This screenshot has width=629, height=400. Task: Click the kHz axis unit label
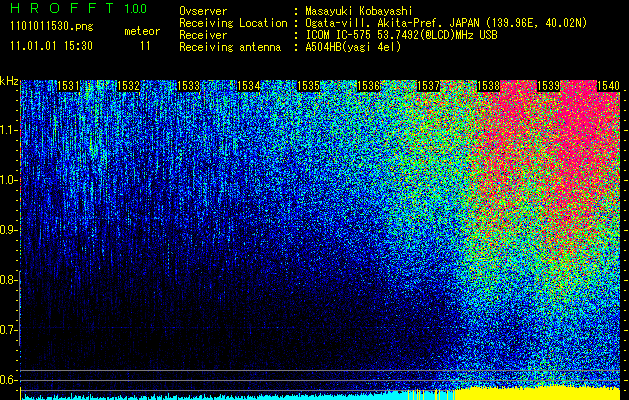[x=9, y=81]
